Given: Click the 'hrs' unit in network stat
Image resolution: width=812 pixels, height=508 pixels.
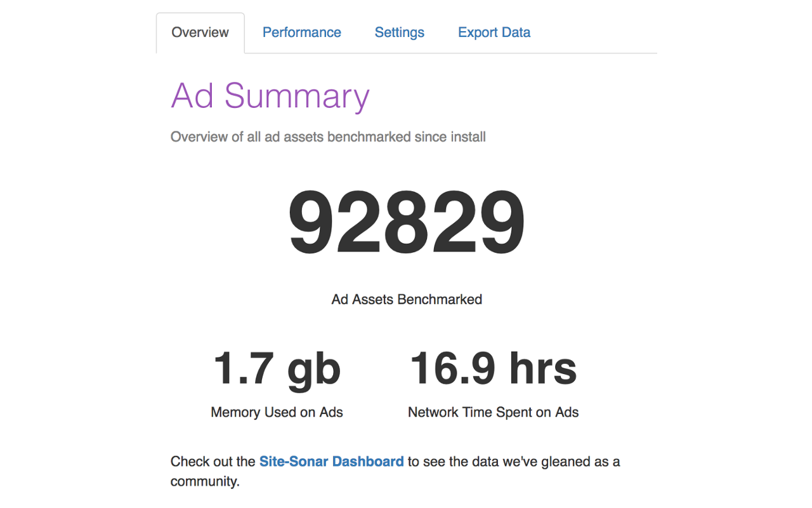Looking at the screenshot, I should point(546,368).
